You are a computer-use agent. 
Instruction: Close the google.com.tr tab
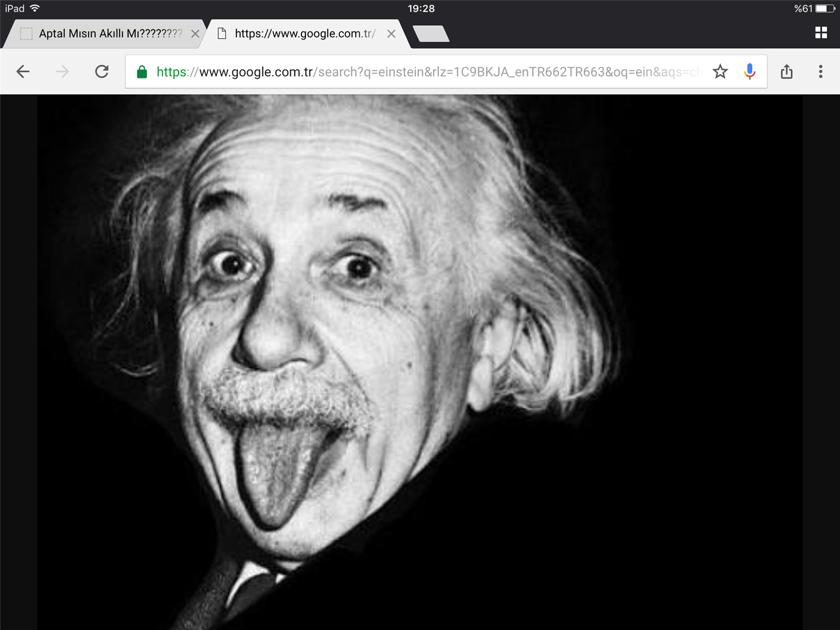(x=391, y=34)
